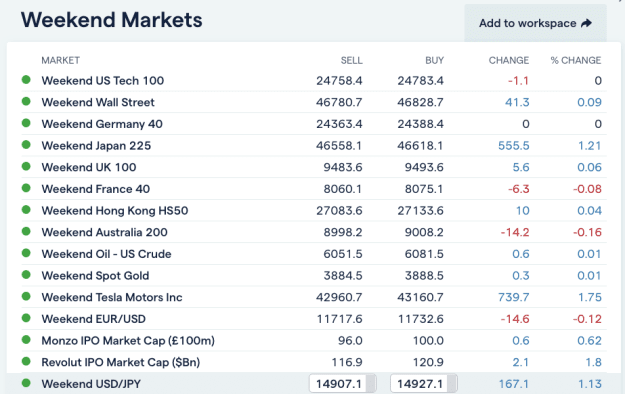Select the Weekend Tesla Motors Inc row name
The image size is (625, 394).
point(112,297)
